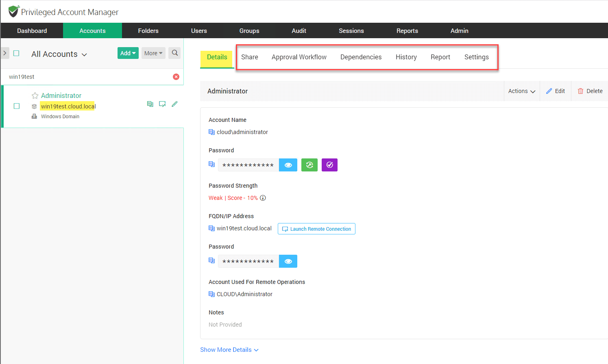Viewport: 608px width, 364px height.
Task: Switch to the Report tab
Action: (x=440, y=57)
